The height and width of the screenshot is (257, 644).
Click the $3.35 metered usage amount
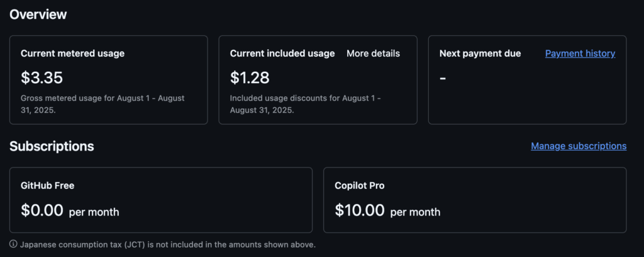42,77
